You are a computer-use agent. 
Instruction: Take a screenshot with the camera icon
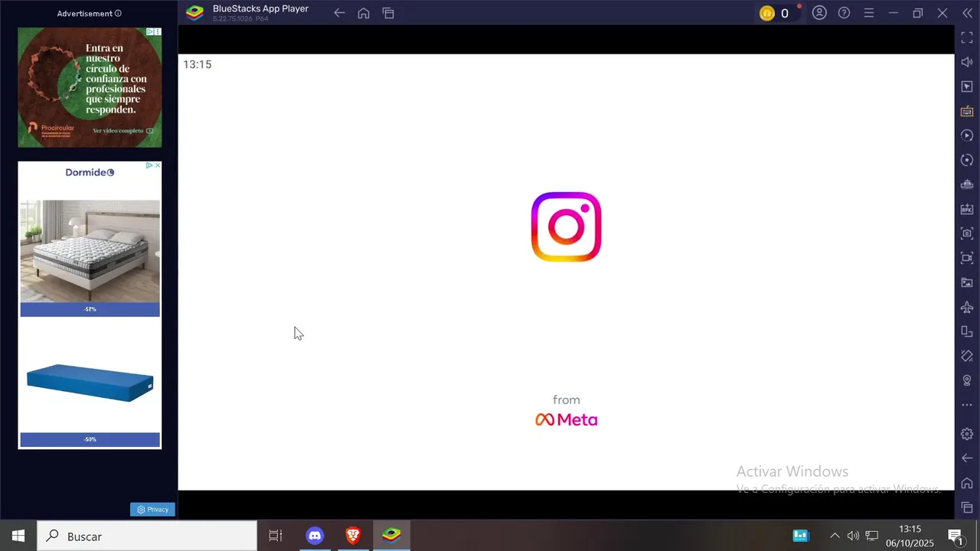967,233
